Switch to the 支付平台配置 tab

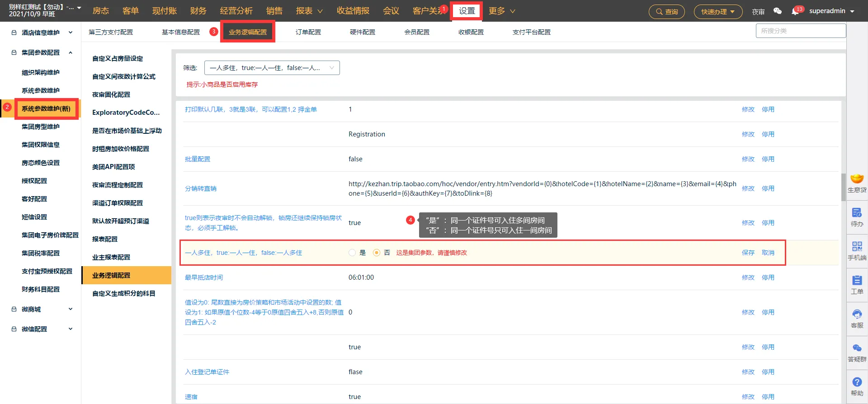tap(532, 32)
